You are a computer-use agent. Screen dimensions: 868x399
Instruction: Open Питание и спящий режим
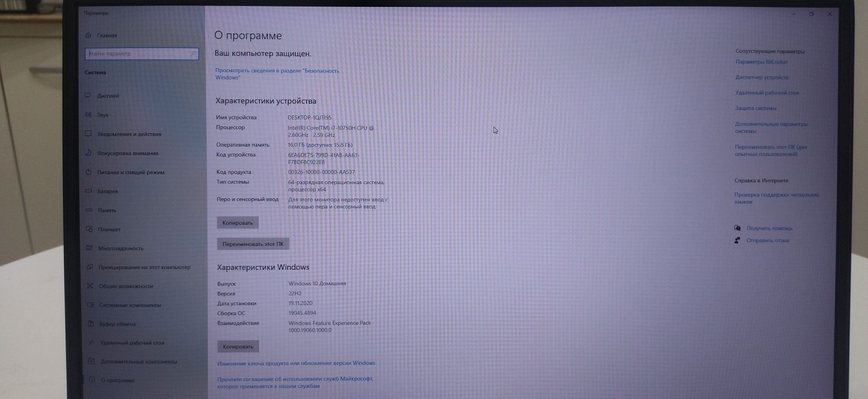pos(131,172)
